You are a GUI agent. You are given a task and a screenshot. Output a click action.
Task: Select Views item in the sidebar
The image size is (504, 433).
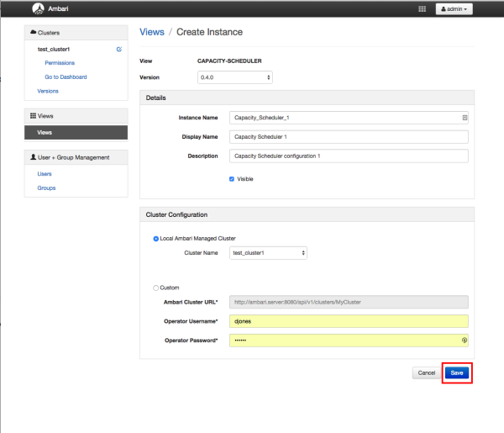coord(76,133)
